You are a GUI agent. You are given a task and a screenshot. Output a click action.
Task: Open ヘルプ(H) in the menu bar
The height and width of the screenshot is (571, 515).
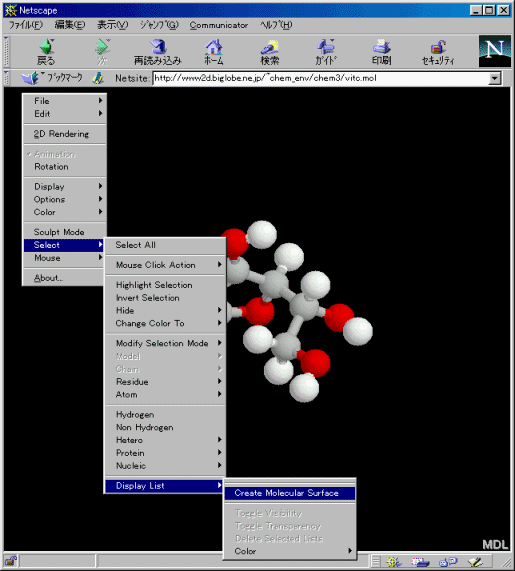click(276, 25)
